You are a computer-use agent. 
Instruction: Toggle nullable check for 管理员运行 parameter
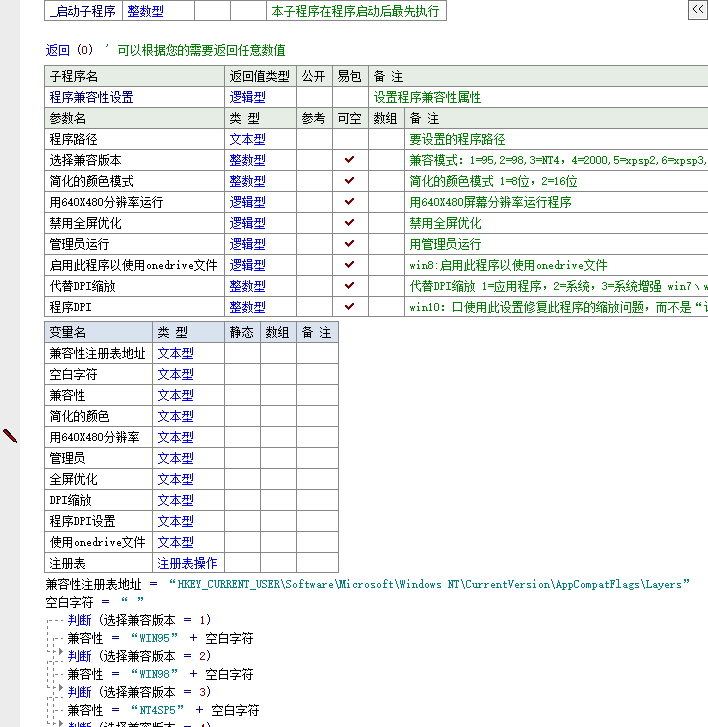point(350,244)
